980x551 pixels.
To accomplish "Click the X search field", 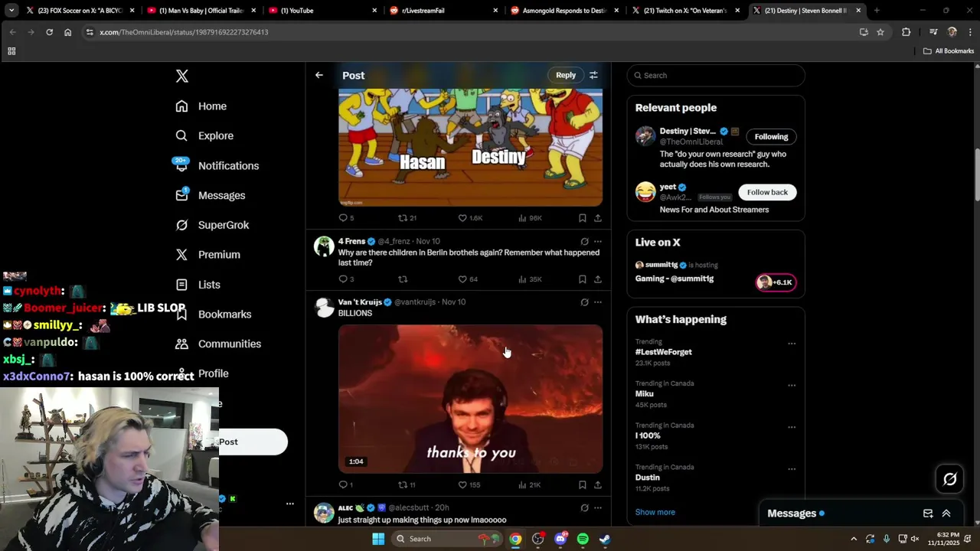I will pos(716,75).
